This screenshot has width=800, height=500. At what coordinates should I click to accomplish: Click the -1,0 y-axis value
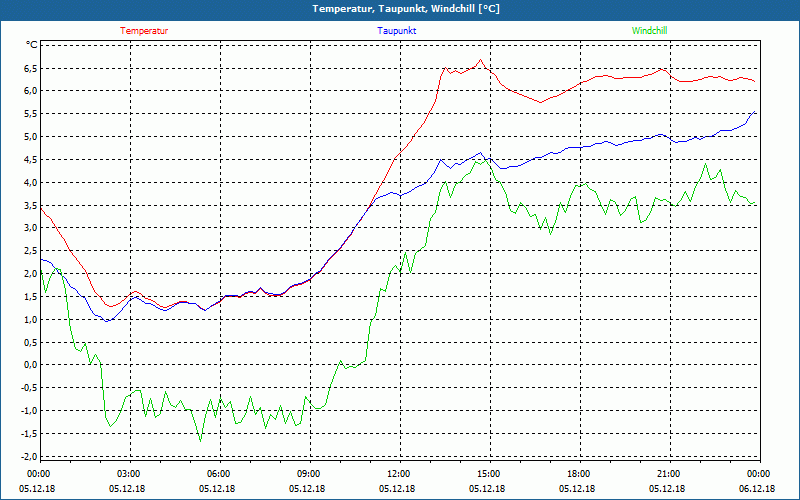29,411
